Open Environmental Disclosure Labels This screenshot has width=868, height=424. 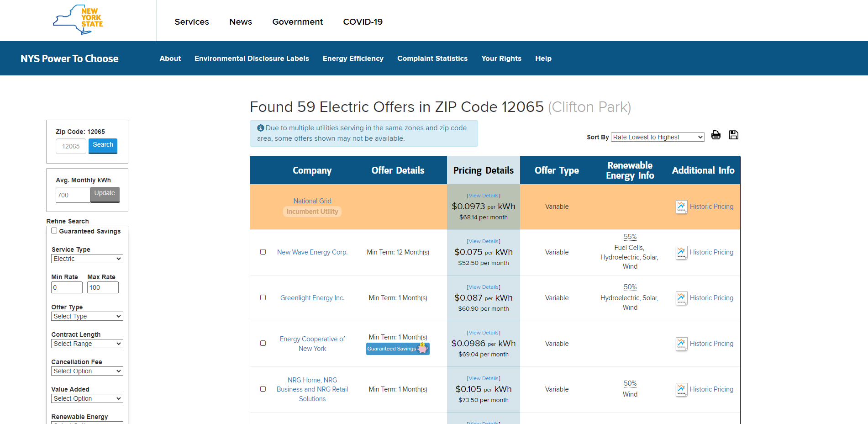point(252,58)
